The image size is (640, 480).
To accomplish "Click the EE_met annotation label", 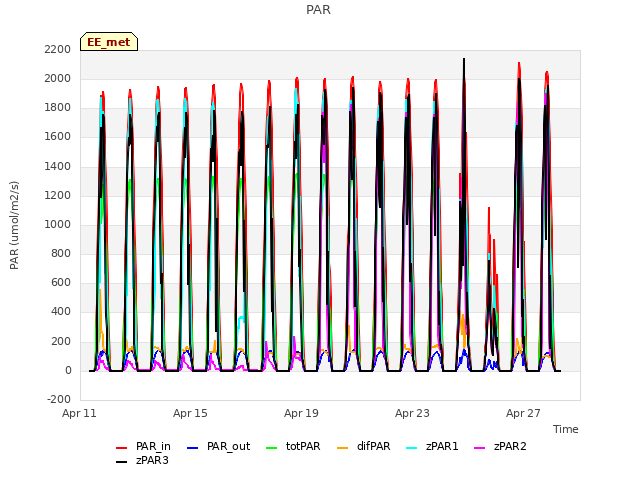I will pyautogui.click(x=109, y=42).
